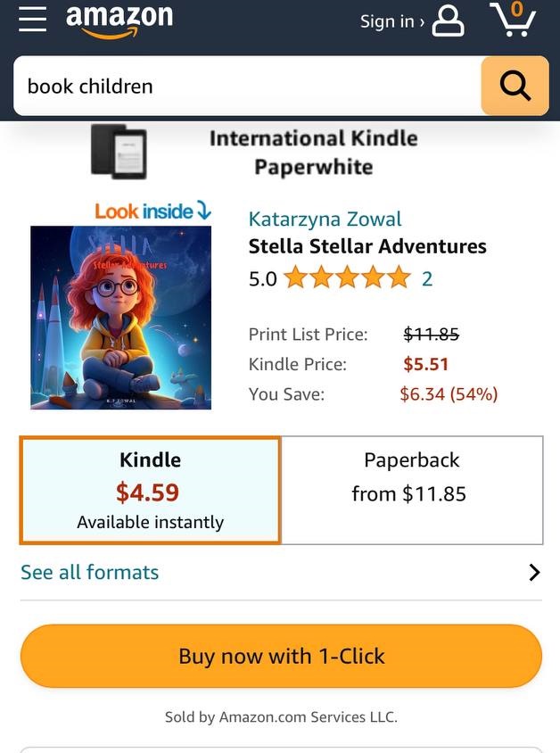The height and width of the screenshot is (753, 560).
Task: Click International Kindle Paperwhite banner text
Action: pos(313,153)
